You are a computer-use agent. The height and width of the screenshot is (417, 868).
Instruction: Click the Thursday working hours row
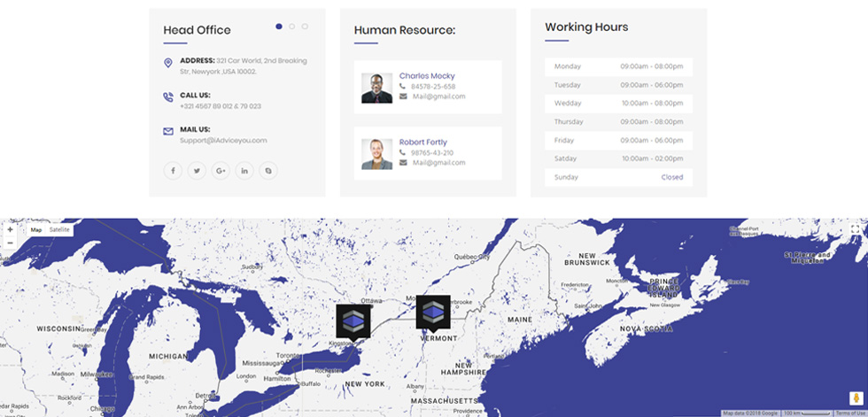click(x=618, y=121)
